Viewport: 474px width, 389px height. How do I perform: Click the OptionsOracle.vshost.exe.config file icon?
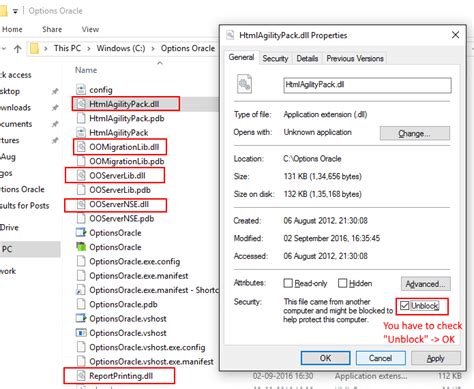click(x=81, y=347)
